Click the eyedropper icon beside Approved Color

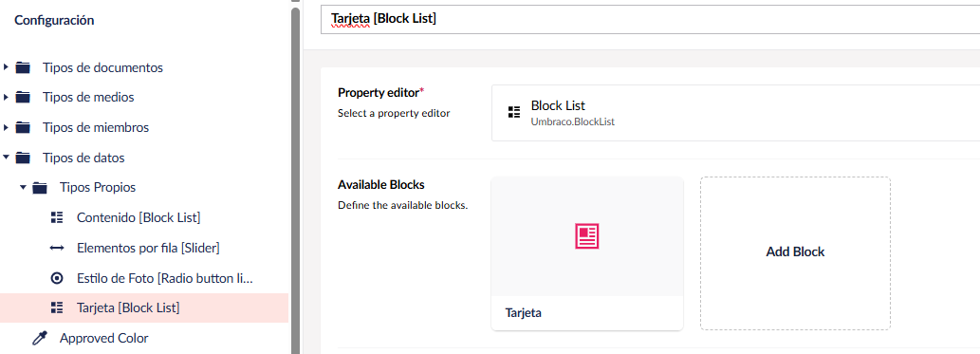[x=40, y=339]
